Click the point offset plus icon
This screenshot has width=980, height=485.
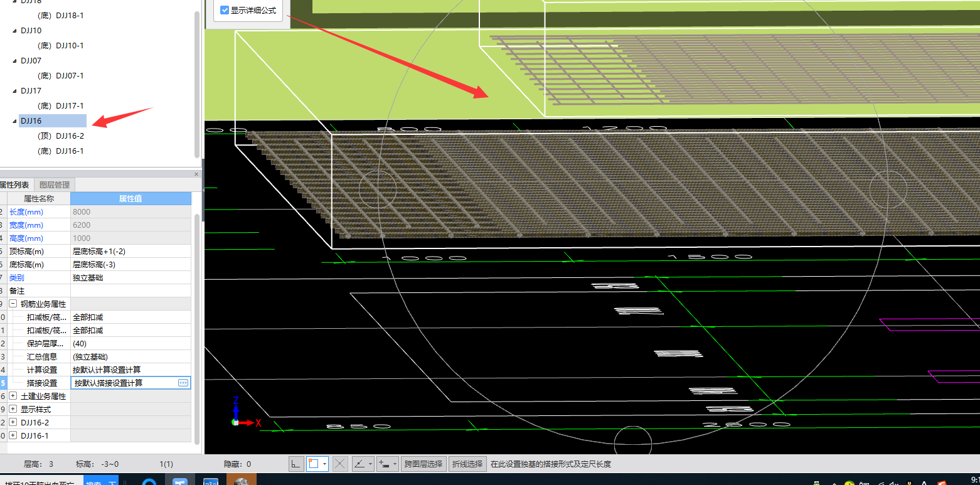383,464
